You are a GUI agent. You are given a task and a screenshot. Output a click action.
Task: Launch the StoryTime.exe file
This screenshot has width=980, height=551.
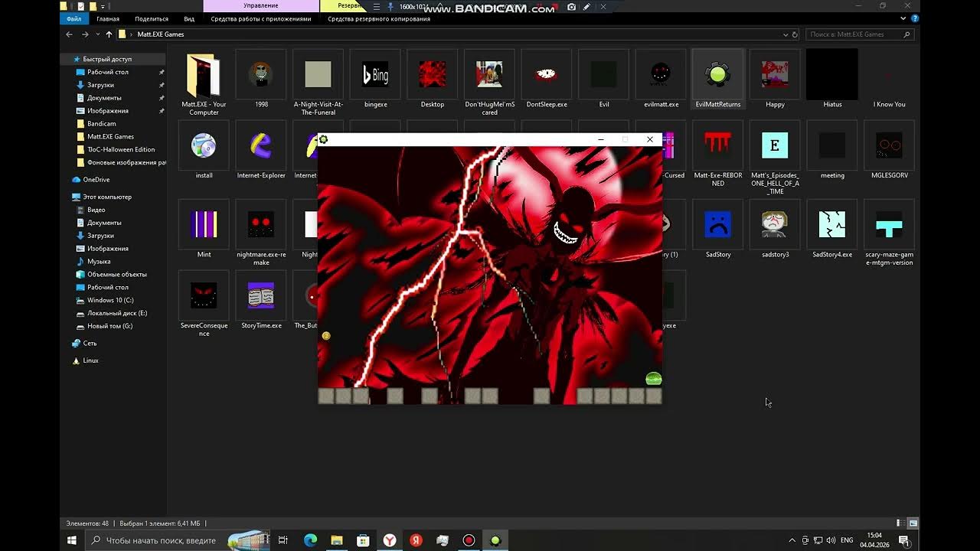(261, 296)
